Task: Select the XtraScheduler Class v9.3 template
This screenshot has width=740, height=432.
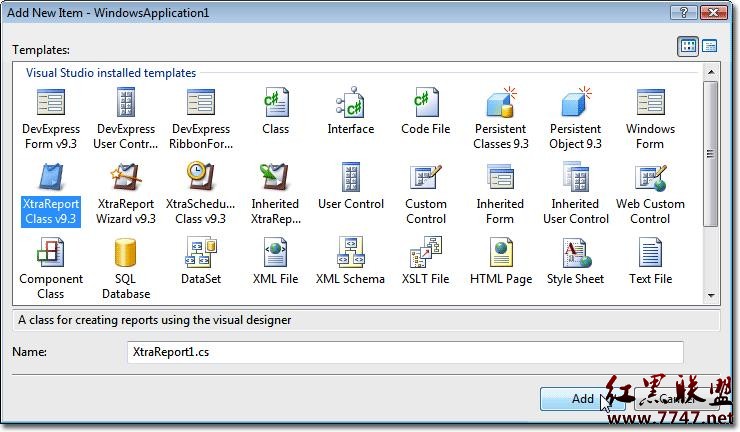Action: pos(201,194)
